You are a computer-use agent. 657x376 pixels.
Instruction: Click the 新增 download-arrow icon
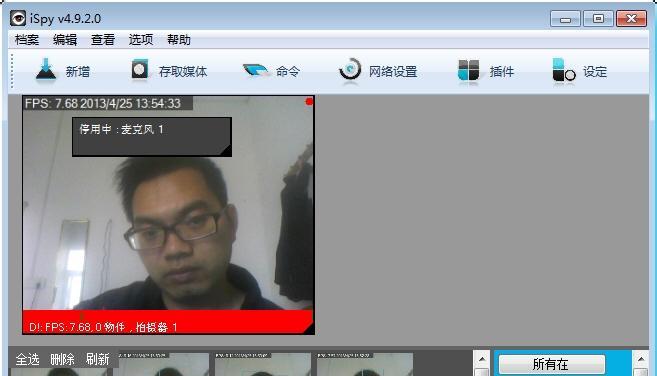pos(46,70)
